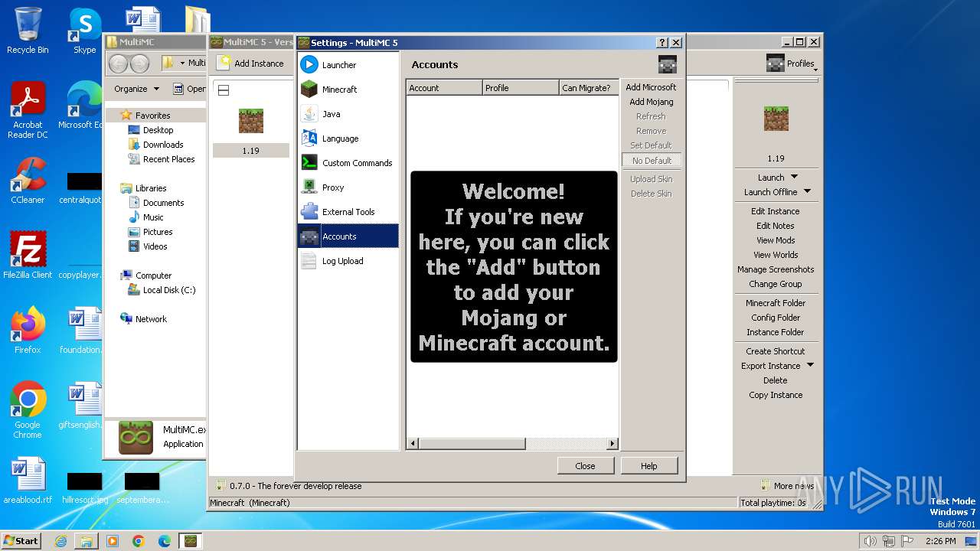Click Launch in the instance sidebar
Viewport: 980px width, 551px height.
770,178
